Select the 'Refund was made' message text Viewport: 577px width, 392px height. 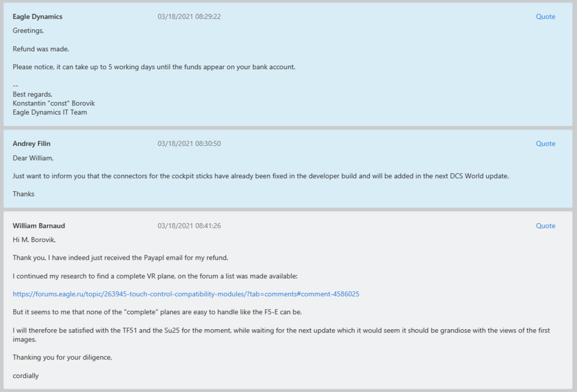(x=40, y=48)
